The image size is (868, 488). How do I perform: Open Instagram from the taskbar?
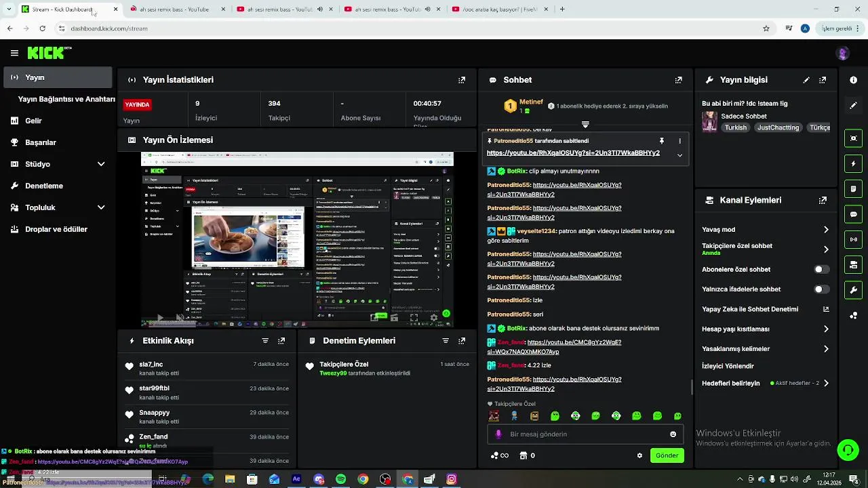pos(452,479)
